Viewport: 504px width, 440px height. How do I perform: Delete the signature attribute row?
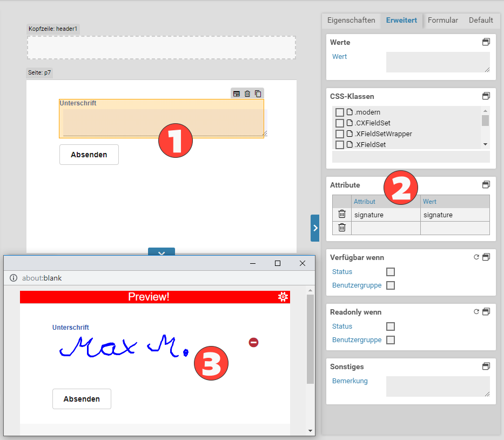coord(342,215)
